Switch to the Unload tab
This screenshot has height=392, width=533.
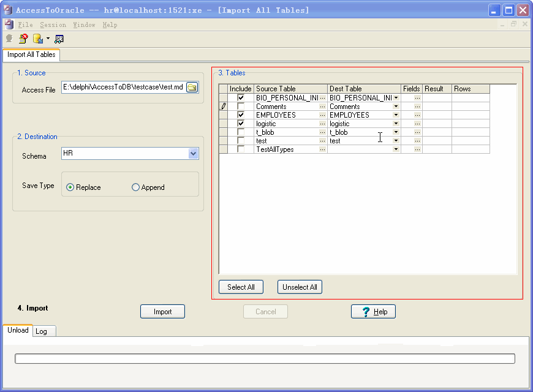click(18, 330)
